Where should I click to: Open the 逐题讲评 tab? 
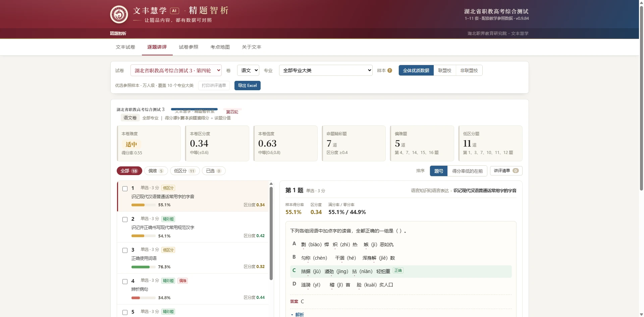point(157,47)
